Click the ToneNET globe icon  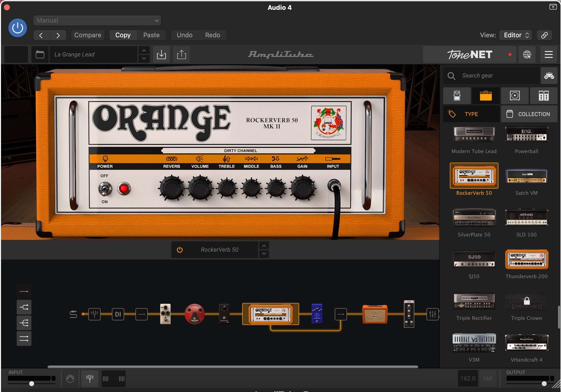point(527,54)
